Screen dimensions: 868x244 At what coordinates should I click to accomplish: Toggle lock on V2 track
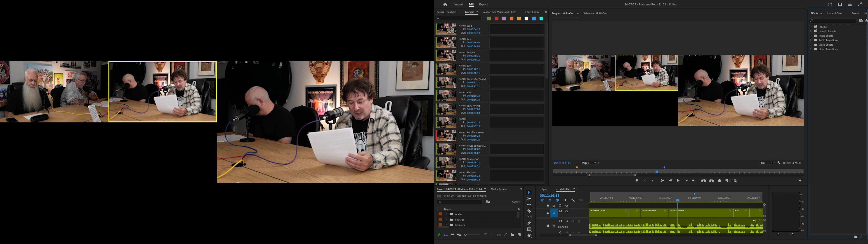548,206
